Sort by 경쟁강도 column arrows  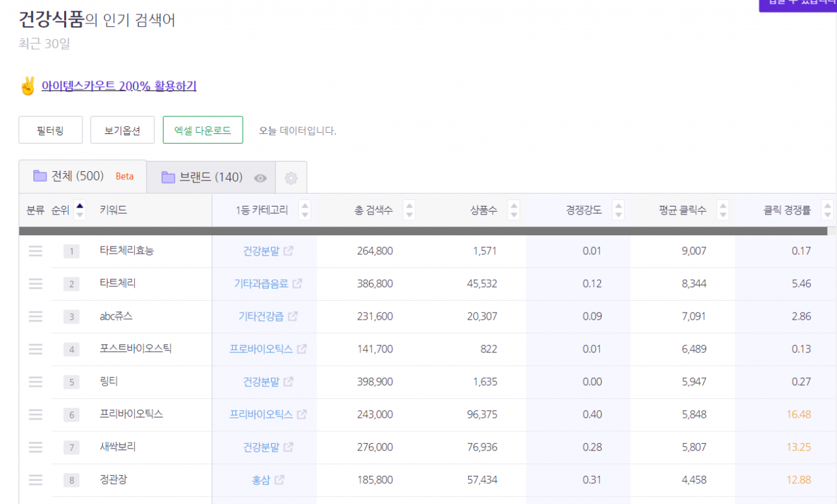(619, 210)
